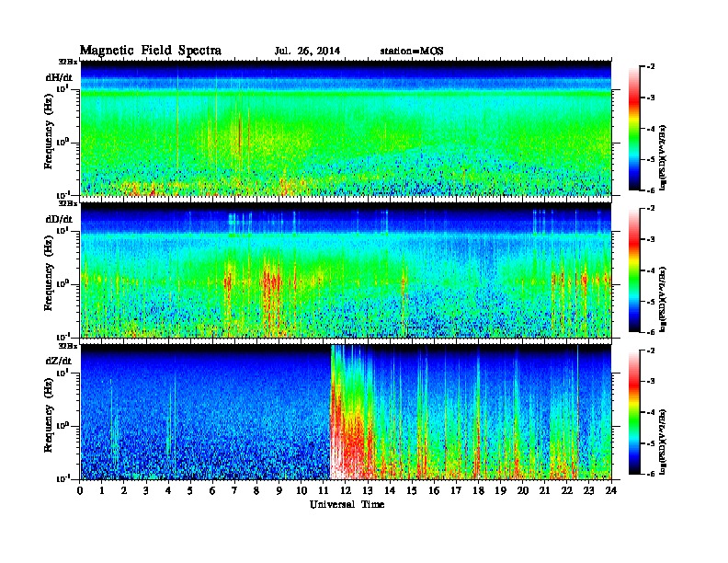Click the 10^1 frequency tick of dZ/dt panel
728x563 pixels.
click(x=63, y=373)
